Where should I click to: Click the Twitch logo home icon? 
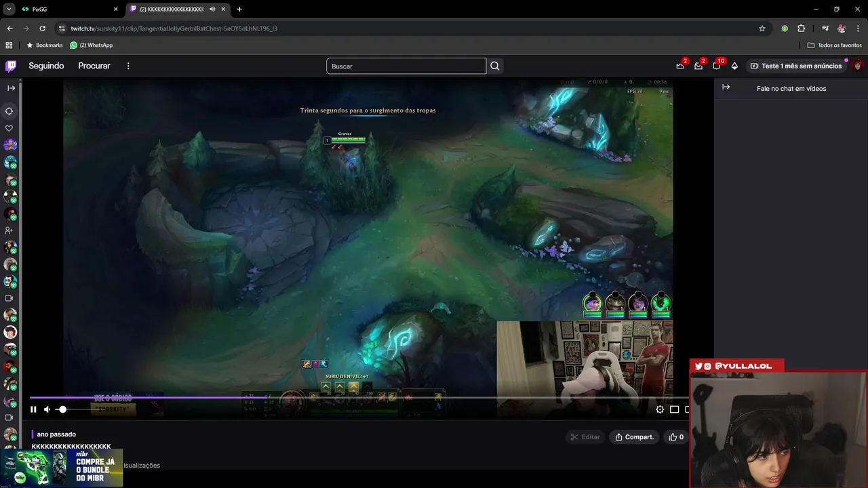[11, 66]
